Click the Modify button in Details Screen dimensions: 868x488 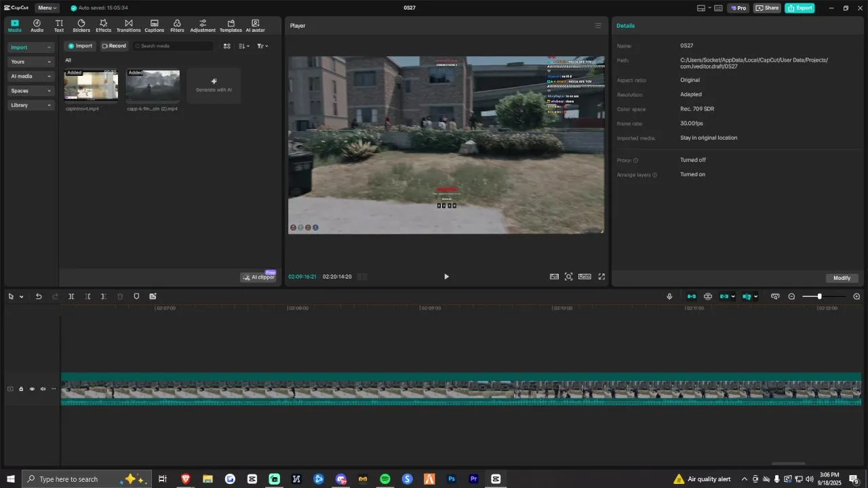[x=842, y=278]
